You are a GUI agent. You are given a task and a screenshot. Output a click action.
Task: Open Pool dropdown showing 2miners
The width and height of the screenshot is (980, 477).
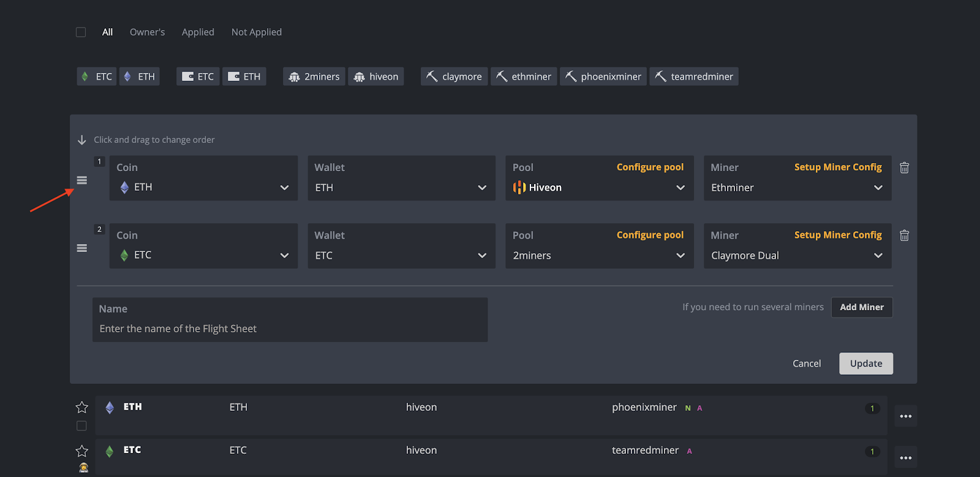tap(600, 246)
